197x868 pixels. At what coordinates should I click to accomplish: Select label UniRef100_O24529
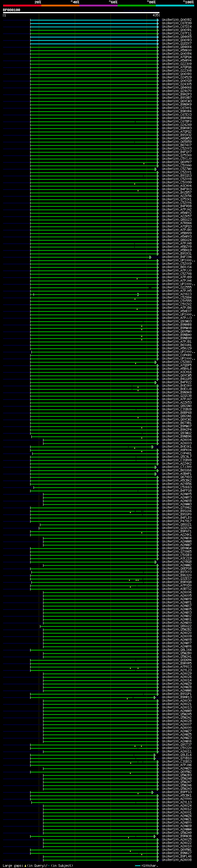click(176, 77)
